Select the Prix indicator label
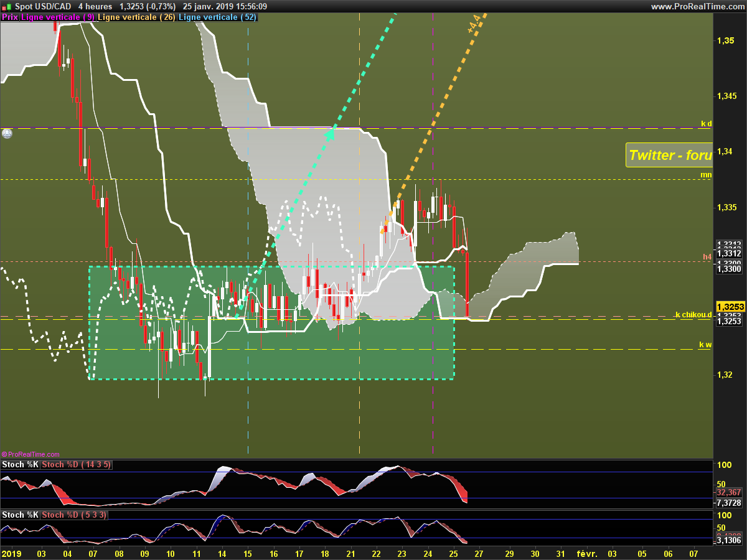Viewport: 747px width, 560px height. (x=10, y=17)
